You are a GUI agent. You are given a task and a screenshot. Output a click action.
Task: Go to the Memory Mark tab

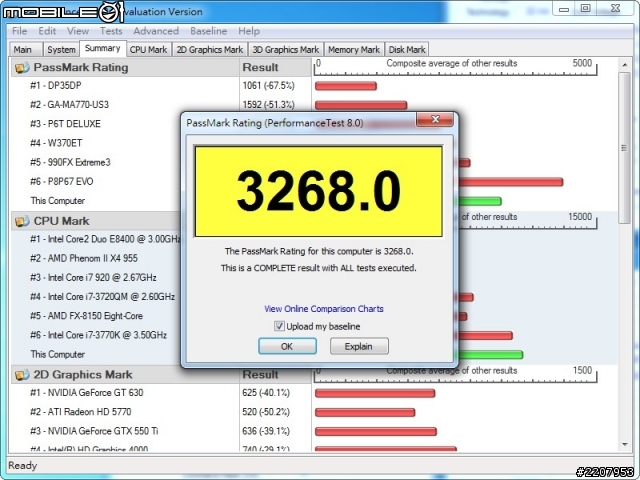354,50
